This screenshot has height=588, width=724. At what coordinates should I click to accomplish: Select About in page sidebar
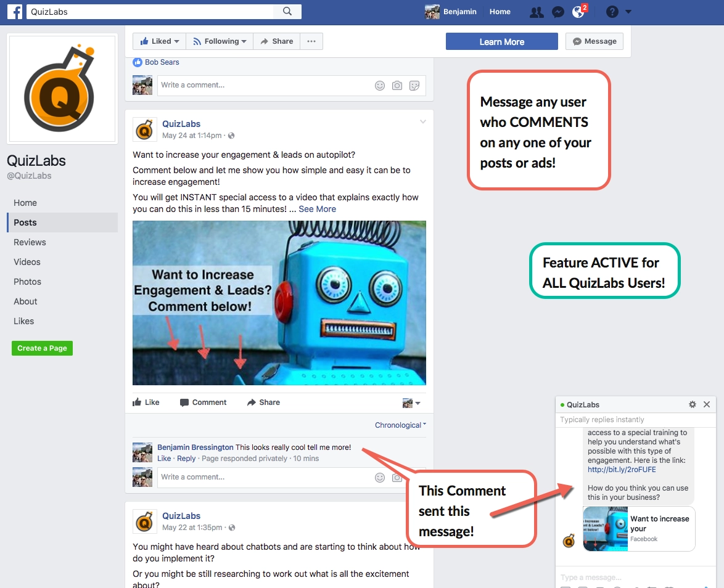point(25,301)
